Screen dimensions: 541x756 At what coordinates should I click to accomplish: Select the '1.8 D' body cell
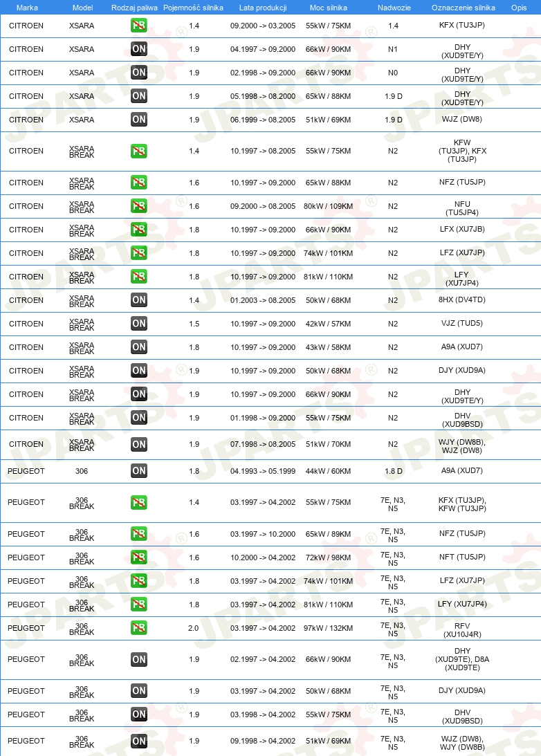click(x=394, y=472)
